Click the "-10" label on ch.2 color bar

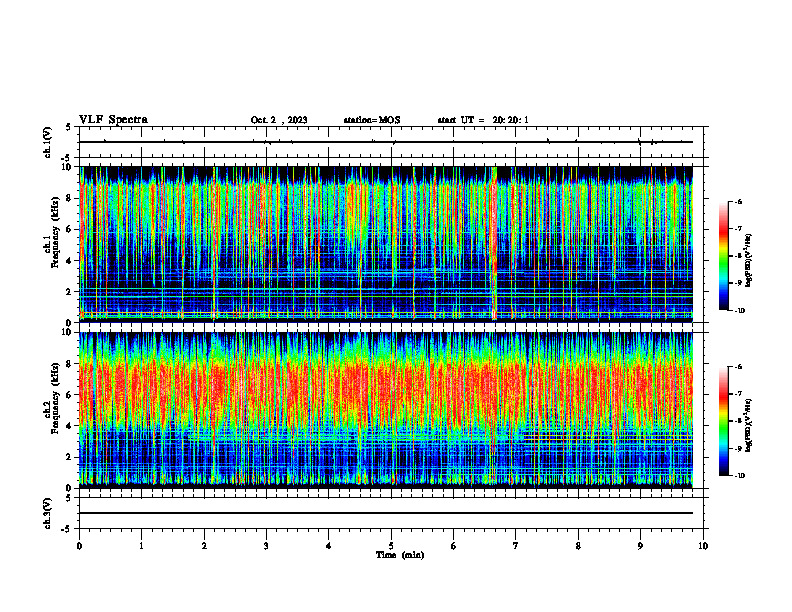click(739, 476)
